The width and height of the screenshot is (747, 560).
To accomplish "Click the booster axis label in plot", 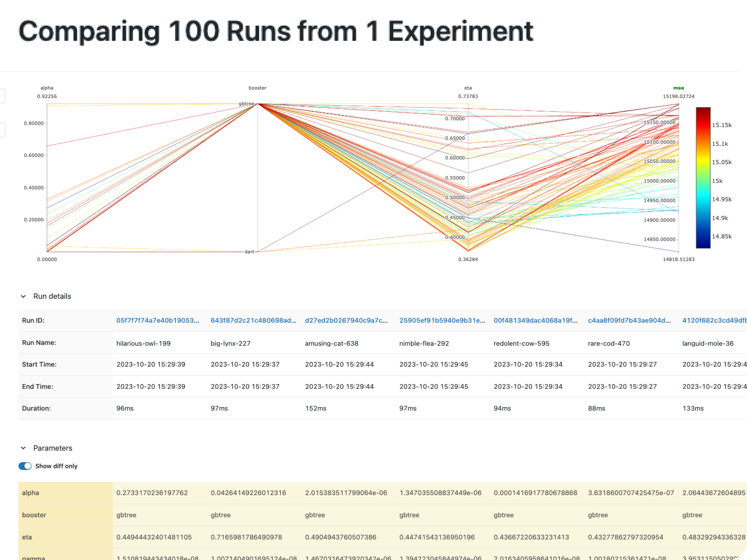I will click(257, 88).
